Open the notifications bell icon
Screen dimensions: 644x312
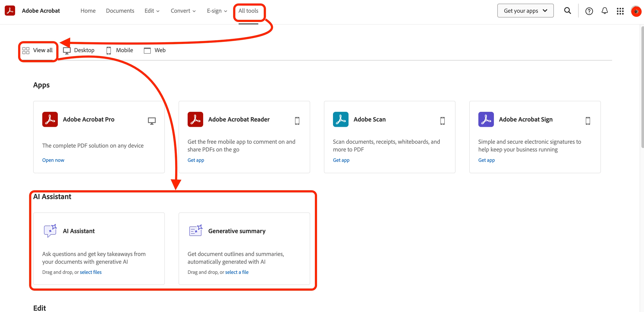(x=605, y=11)
